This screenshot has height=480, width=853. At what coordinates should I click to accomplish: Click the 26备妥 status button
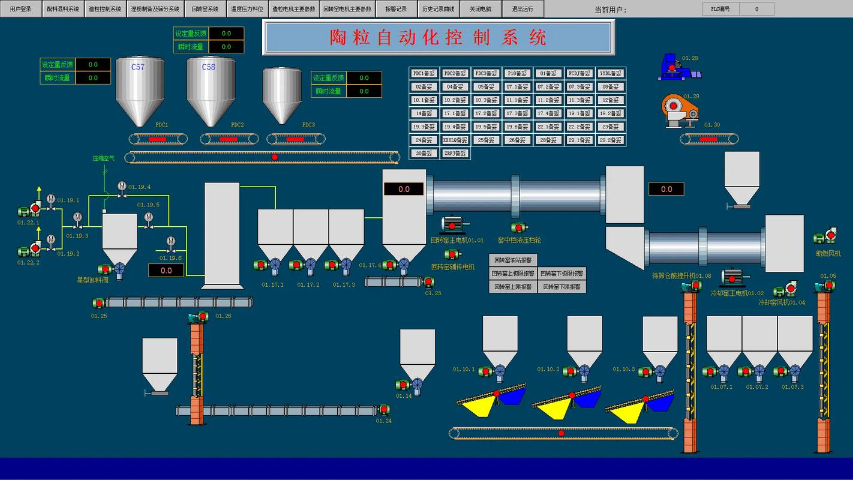pos(517,140)
